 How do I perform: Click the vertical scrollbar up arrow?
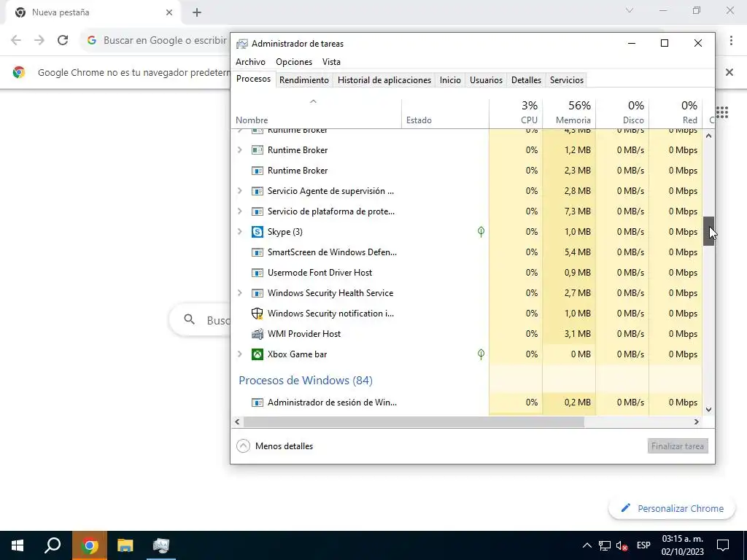pos(708,136)
